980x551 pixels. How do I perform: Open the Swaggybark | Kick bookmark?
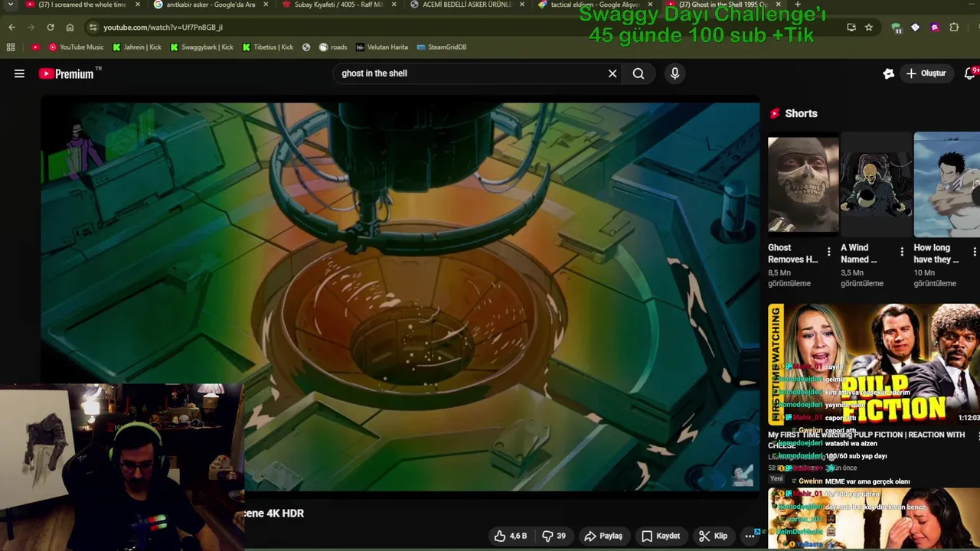(201, 47)
